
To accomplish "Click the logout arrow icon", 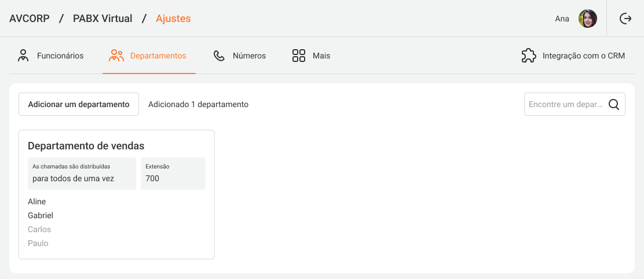I will [x=625, y=19].
